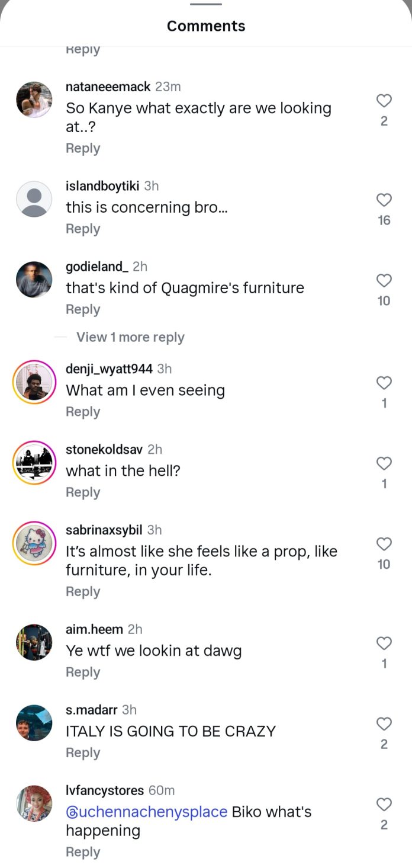Like stonekoldsav's "what in the hell?" comment
Image resolution: width=412 pixels, height=868 pixels.
coord(384,464)
